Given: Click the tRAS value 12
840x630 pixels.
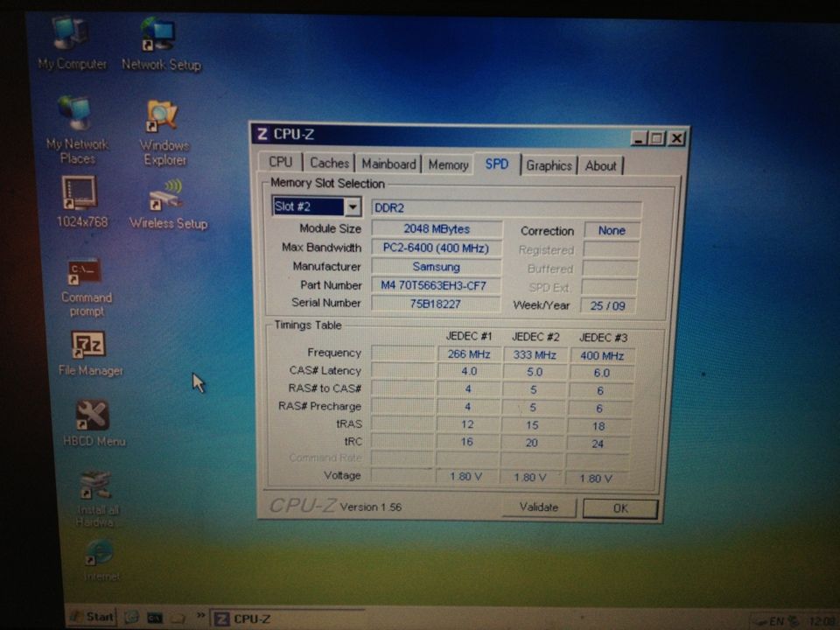Looking at the screenshot, I should click(x=467, y=424).
